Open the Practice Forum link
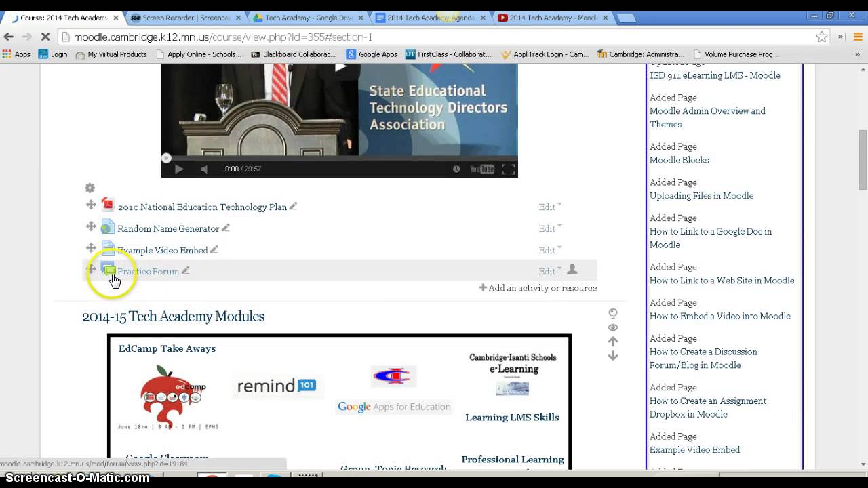The image size is (868, 488). 148,271
